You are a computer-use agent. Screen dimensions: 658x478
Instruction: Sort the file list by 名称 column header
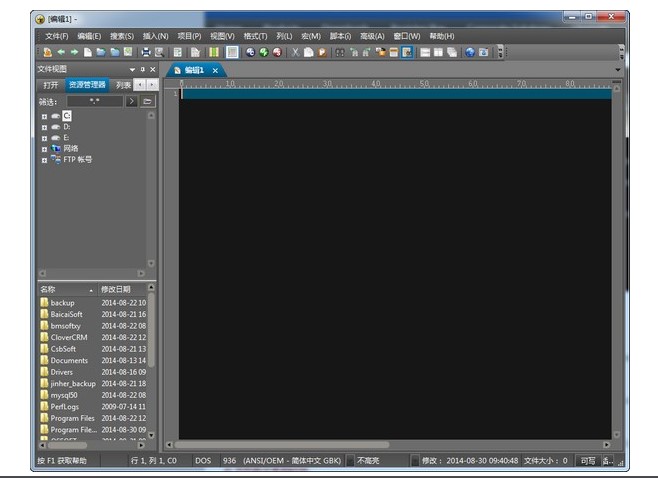68,289
